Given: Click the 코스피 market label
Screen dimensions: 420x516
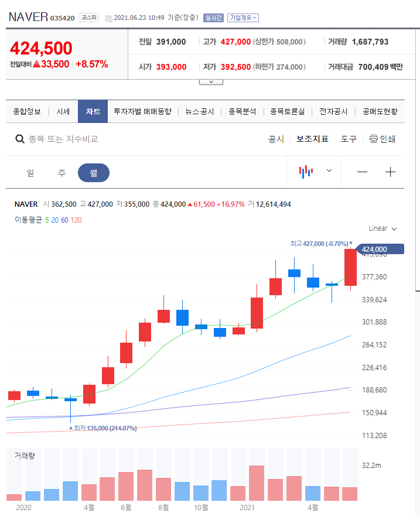Looking at the screenshot, I should [x=89, y=18].
